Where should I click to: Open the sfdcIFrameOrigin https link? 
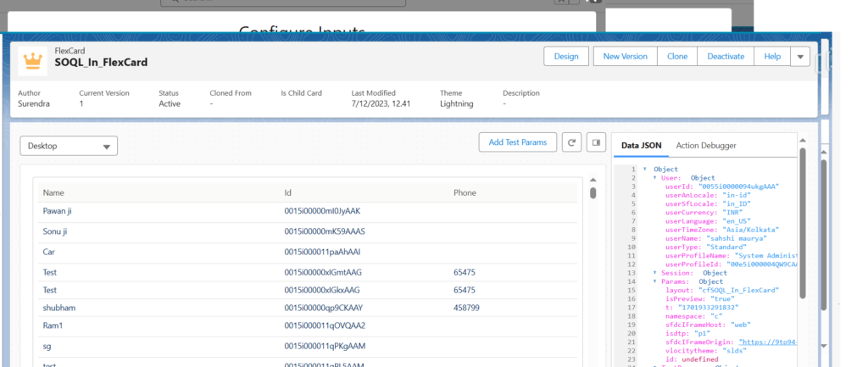click(x=768, y=342)
